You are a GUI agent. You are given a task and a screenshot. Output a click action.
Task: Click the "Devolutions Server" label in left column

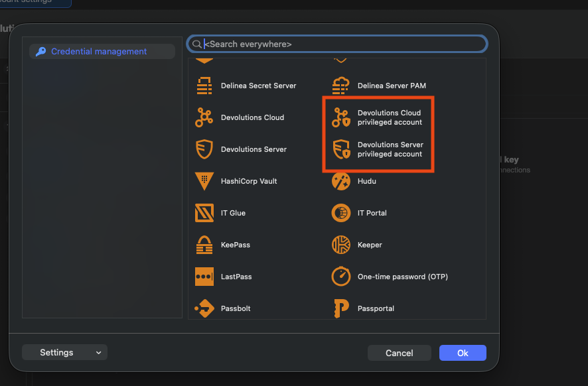pyautogui.click(x=254, y=149)
